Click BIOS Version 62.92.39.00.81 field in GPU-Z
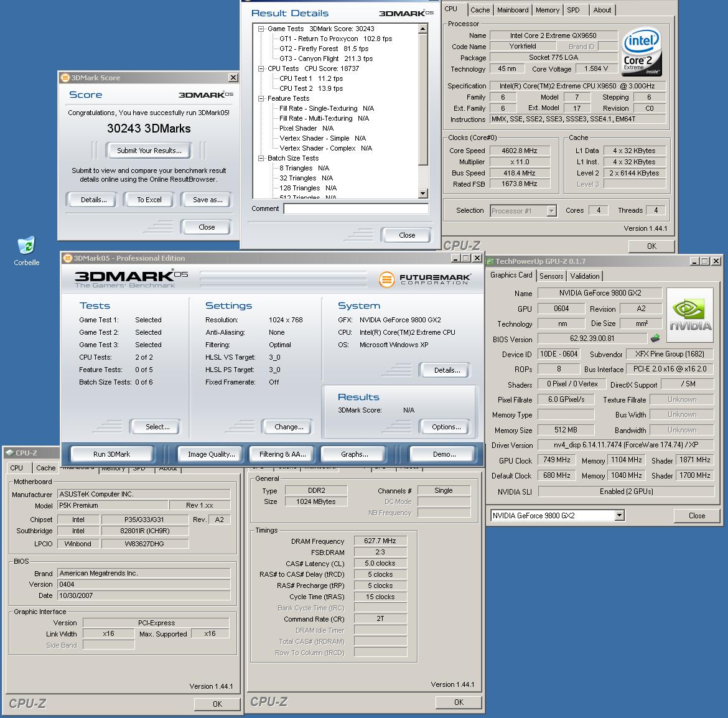The height and width of the screenshot is (718, 728). pyautogui.click(x=592, y=338)
